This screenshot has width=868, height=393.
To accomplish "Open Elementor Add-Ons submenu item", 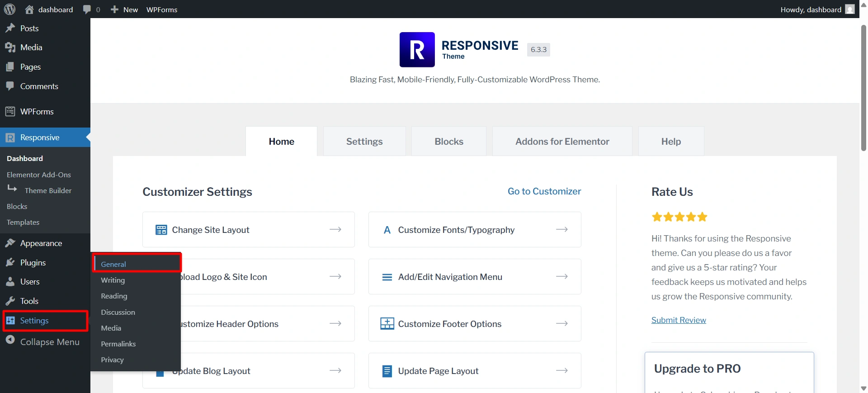I will [39, 175].
